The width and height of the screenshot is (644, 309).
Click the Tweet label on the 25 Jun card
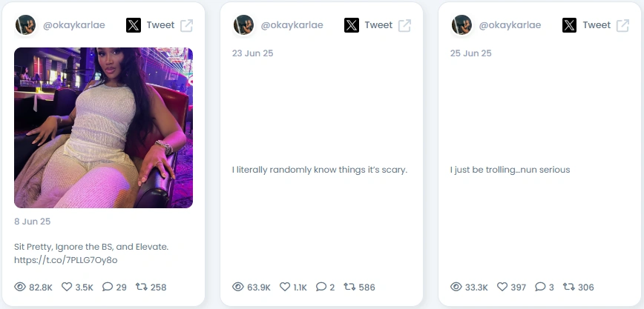coord(597,25)
